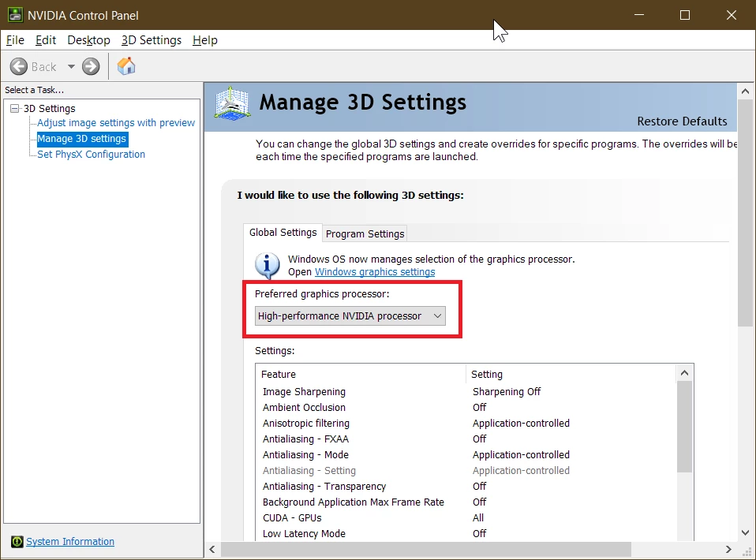Click the All value for CUDA
The image size is (756, 560).
pos(478,518)
